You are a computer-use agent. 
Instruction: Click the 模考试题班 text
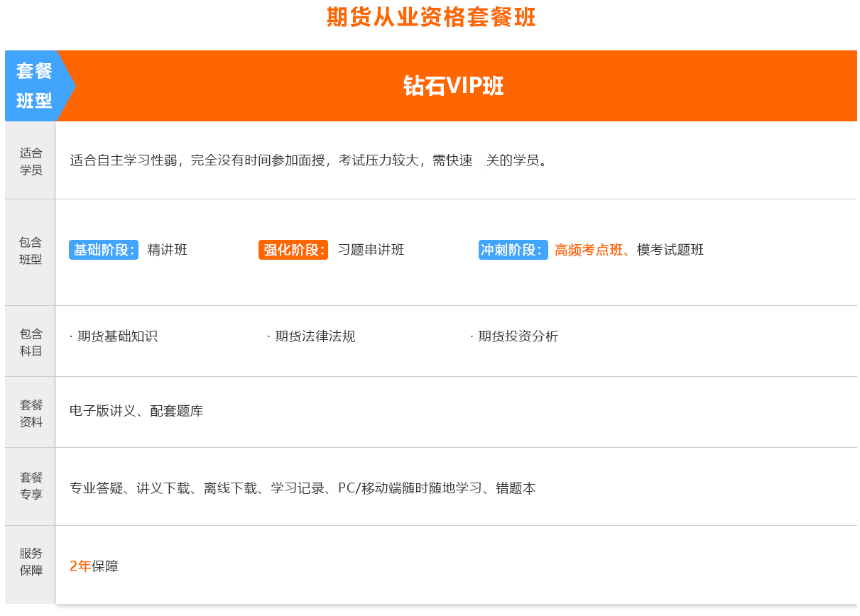[x=670, y=250]
